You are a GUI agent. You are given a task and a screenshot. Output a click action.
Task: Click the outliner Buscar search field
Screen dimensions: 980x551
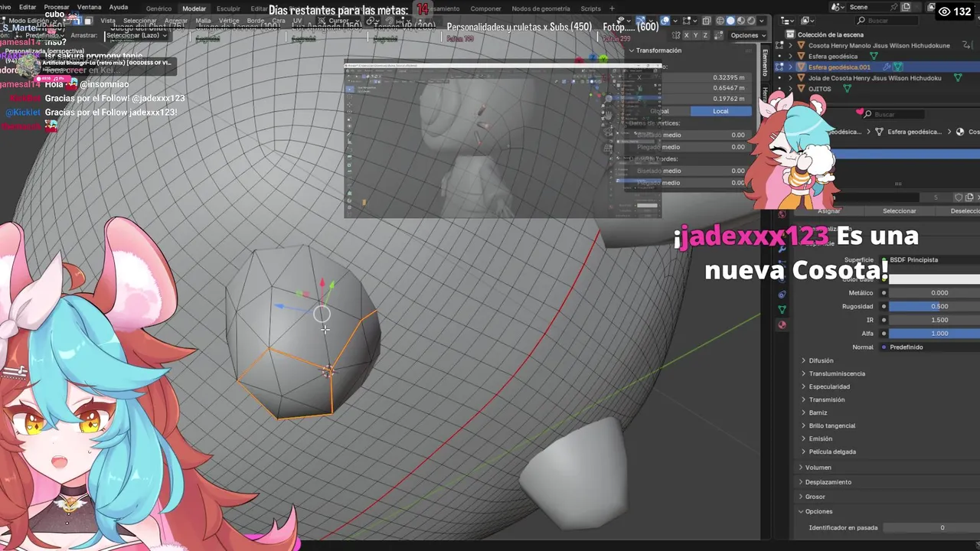887,21
